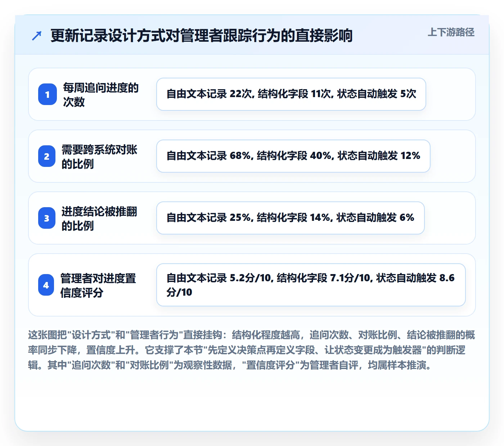Image resolution: width=504 pixels, height=446 pixels.
Task: Click the footnote paragraph starting 这张图把
Action: tap(252, 350)
